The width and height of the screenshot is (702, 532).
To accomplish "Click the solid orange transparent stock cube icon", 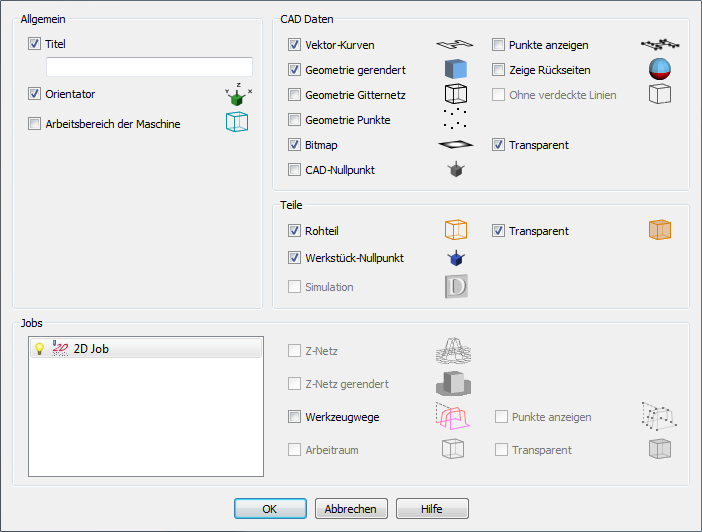I will point(660,230).
